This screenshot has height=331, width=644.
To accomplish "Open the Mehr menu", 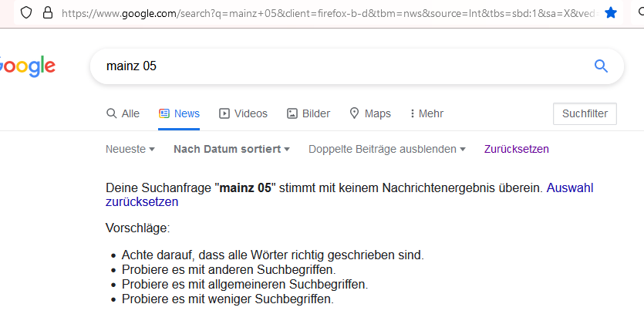I will [427, 113].
